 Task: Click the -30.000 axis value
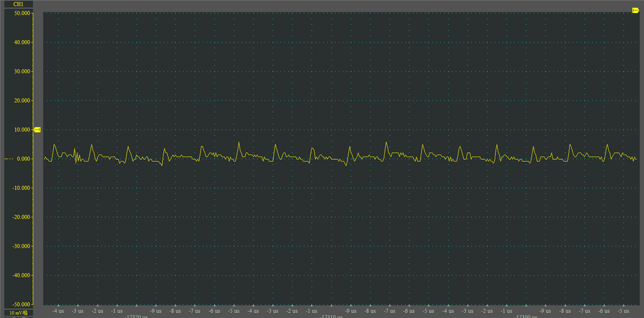tap(21, 246)
